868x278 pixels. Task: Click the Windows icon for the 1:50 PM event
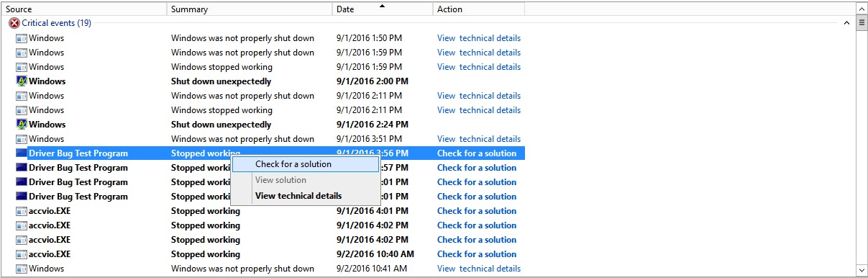22,38
